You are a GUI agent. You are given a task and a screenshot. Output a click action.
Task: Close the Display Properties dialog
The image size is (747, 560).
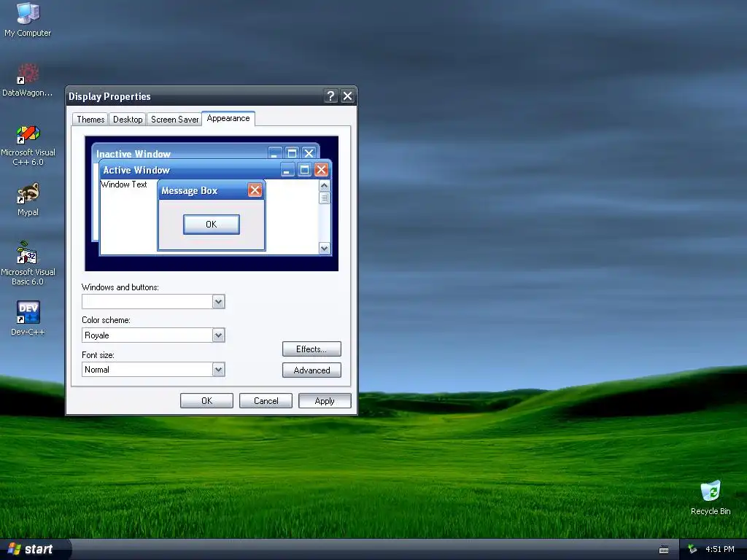348,96
